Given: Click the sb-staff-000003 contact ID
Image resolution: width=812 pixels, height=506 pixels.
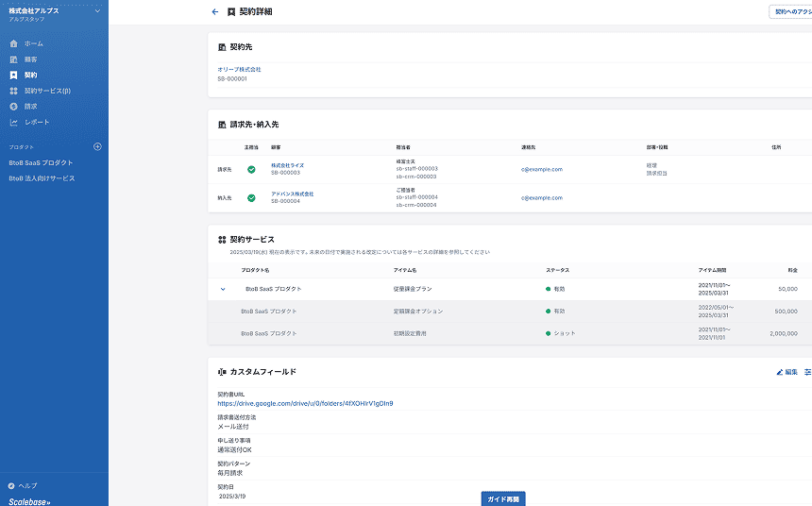Looking at the screenshot, I should click(417, 169).
